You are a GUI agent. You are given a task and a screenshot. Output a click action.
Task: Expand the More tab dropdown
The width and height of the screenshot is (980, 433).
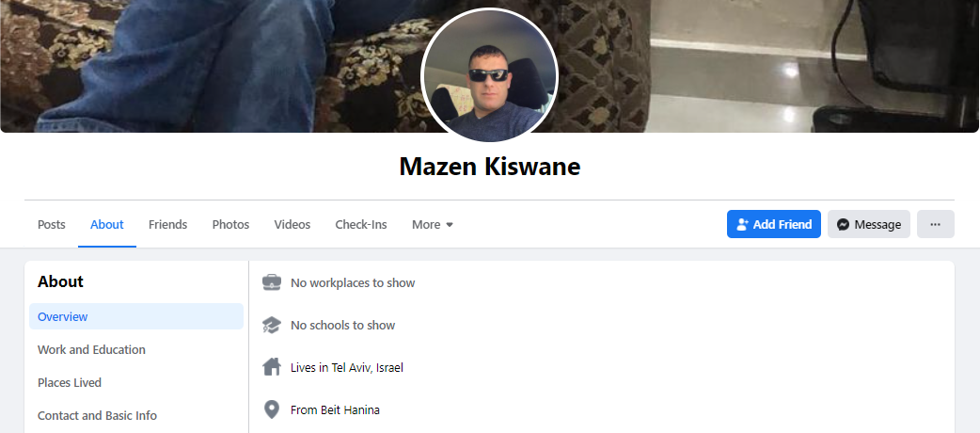pyautogui.click(x=433, y=224)
